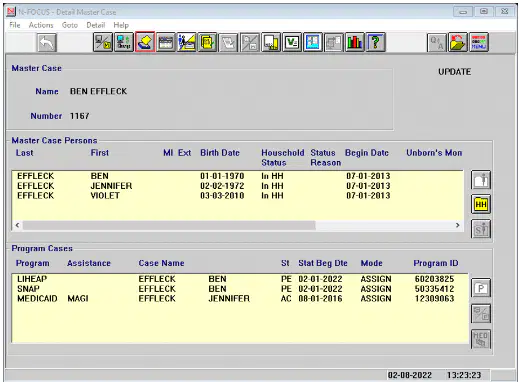This screenshot has width=519, height=382.
Task: Click the greyed SI person icon
Action: click(481, 229)
